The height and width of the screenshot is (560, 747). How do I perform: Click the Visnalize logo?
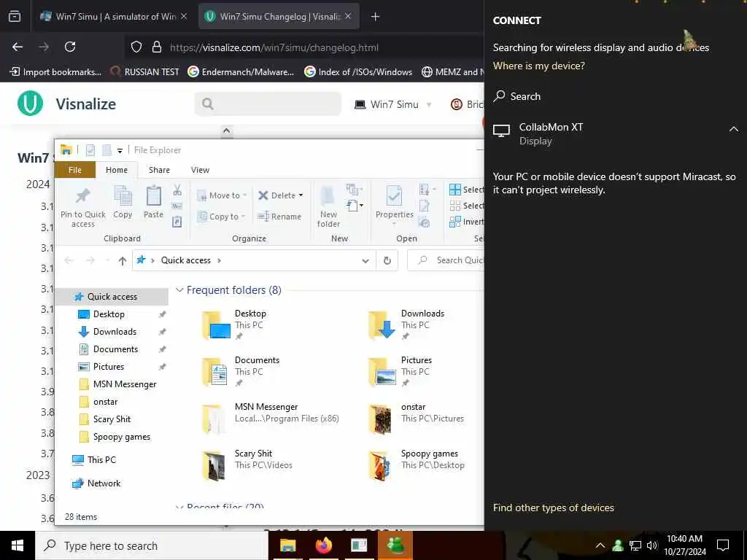[x=31, y=104]
